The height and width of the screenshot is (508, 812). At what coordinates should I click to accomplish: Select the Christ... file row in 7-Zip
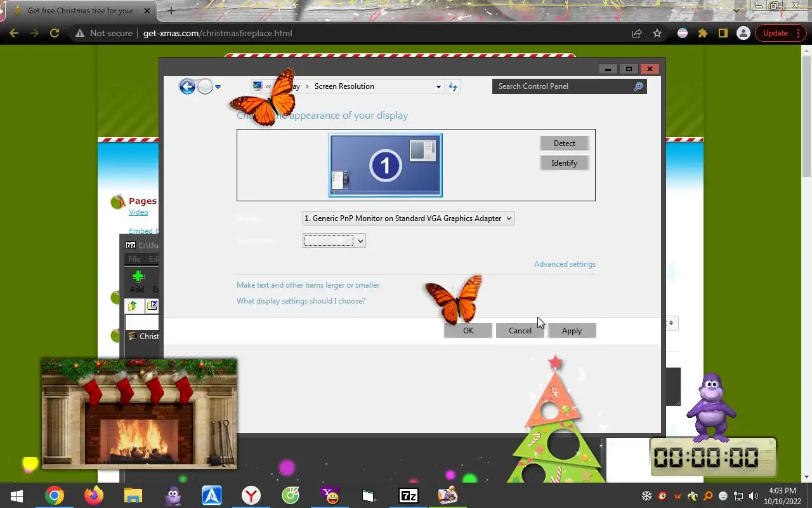143,337
